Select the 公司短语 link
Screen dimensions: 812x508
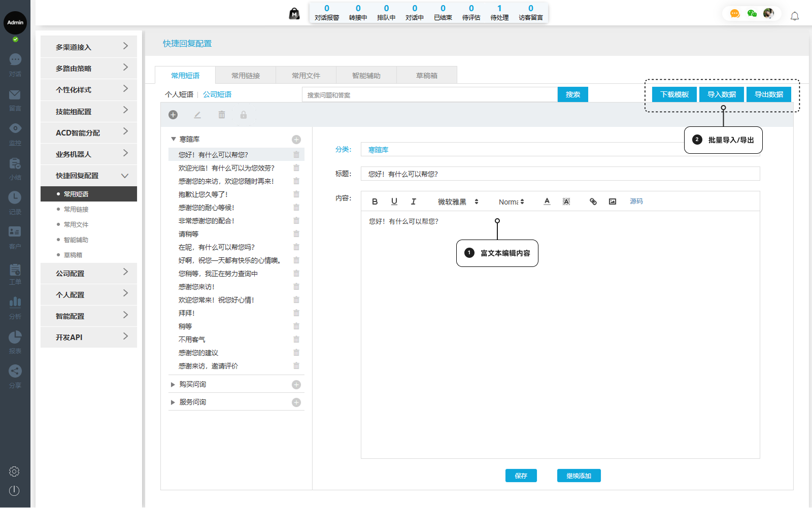(x=217, y=94)
